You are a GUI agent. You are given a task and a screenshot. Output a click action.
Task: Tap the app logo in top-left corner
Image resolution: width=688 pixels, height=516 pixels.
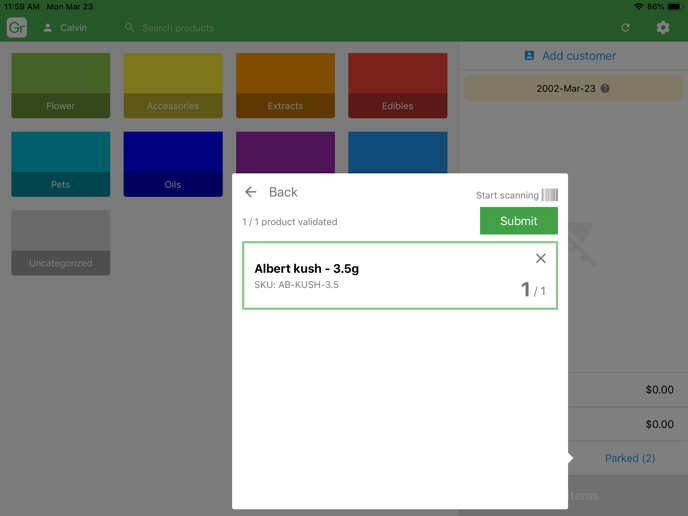tap(17, 28)
